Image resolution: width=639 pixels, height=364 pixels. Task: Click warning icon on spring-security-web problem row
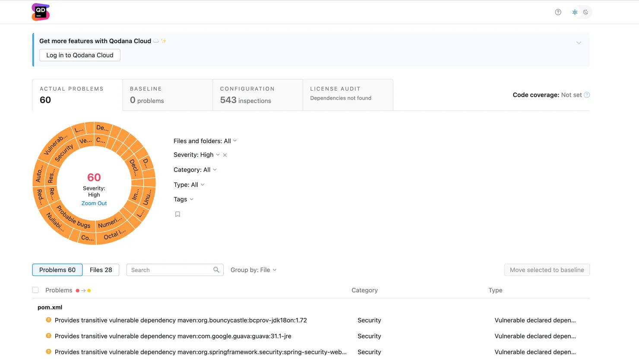48,351
